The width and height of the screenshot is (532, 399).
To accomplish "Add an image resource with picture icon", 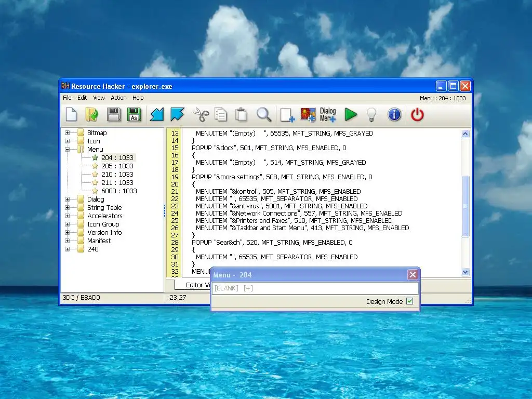I will coord(308,115).
